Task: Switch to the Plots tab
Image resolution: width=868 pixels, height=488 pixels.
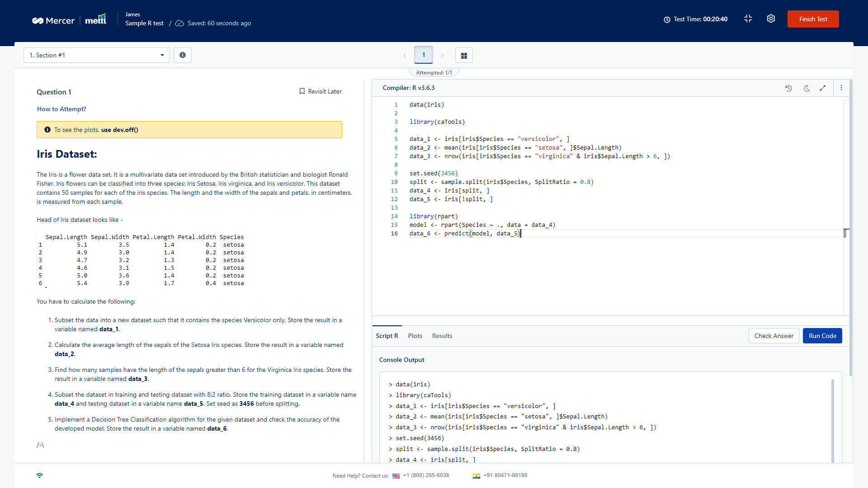Action: [x=415, y=336]
